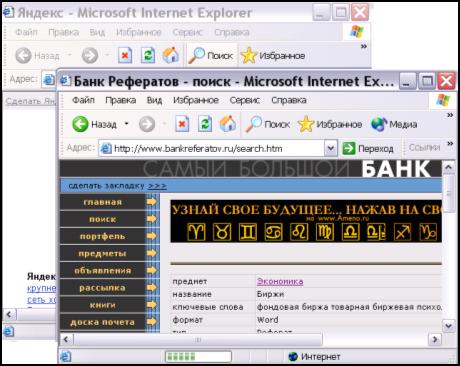Go to home page in Яндекс window
Screen dimensions: 460x366
[x=171, y=55]
